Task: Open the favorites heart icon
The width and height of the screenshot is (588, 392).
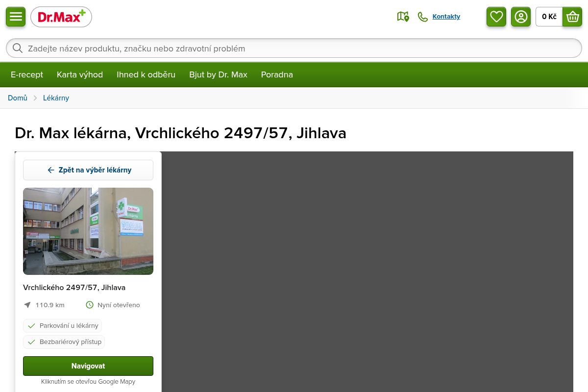Action: coord(496,17)
